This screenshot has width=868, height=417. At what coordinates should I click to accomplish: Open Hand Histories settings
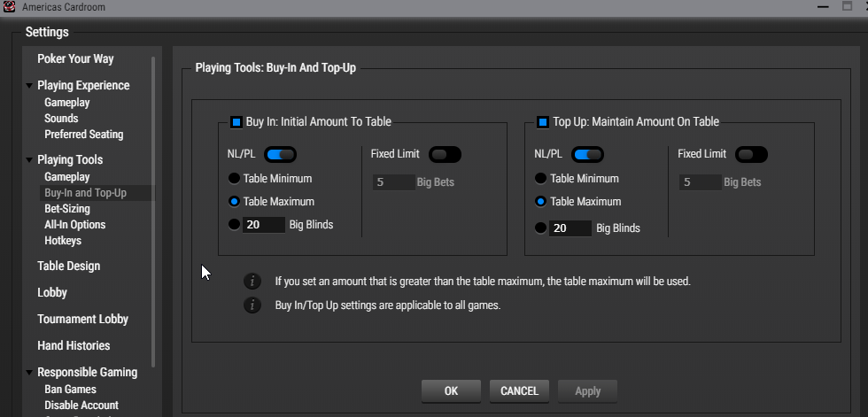tap(74, 345)
